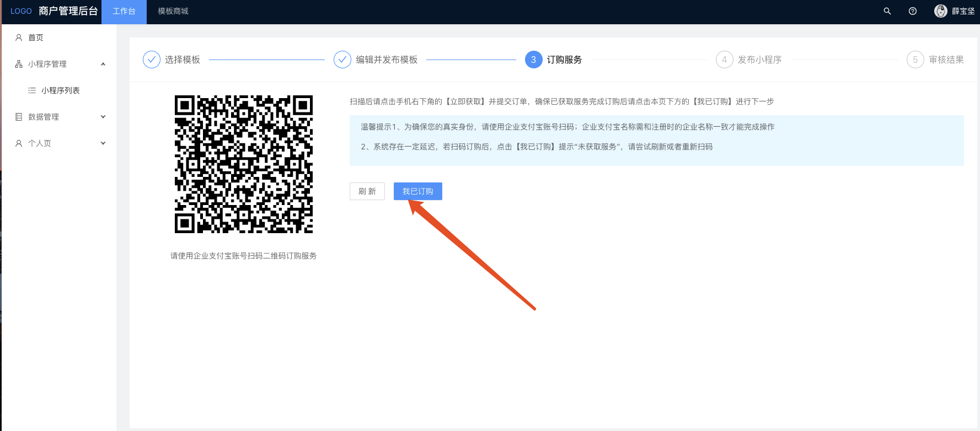The height and width of the screenshot is (431, 980).
Task: Open the 模板商城 tab
Action: 173,12
